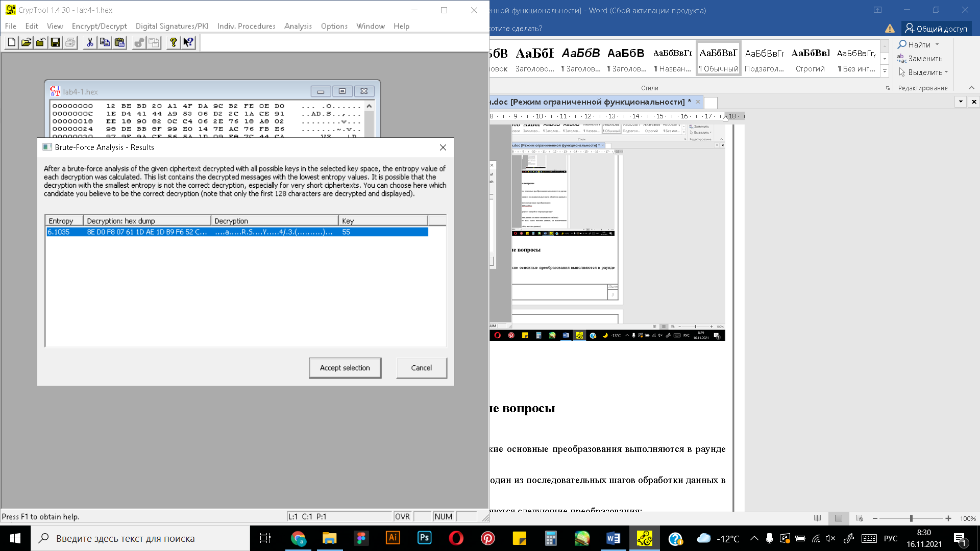Image resolution: width=980 pixels, height=551 pixels.
Task: Click the Entropy column header
Action: click(64, 220)
